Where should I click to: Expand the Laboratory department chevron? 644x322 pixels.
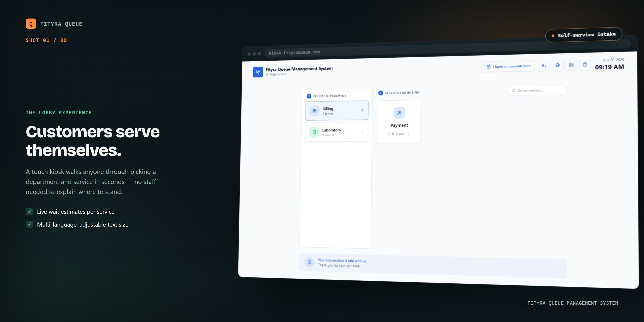coord(362,132)
